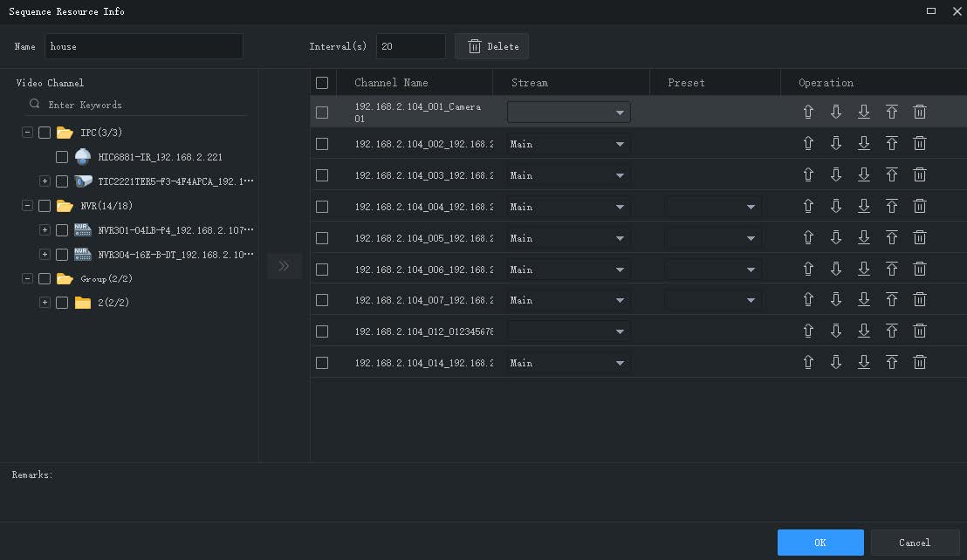
Task: Move channel 104_004 up one position
Action: pyautogui.click(x=808, y=207)
